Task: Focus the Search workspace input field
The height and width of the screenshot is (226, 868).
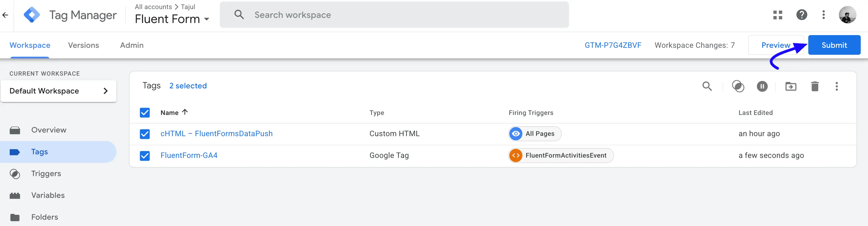Action: pyautogui.click(x=394, y=15)
